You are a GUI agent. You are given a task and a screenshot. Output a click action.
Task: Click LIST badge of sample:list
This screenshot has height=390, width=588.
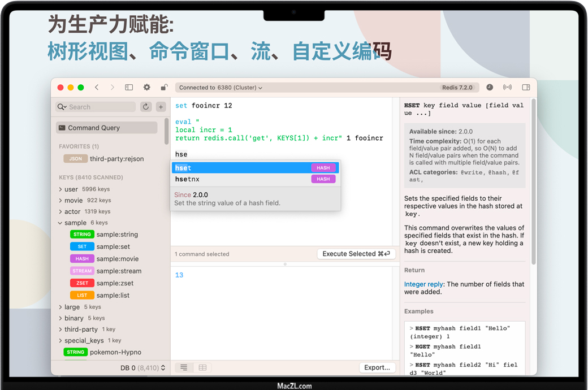[x=82, y=295]
